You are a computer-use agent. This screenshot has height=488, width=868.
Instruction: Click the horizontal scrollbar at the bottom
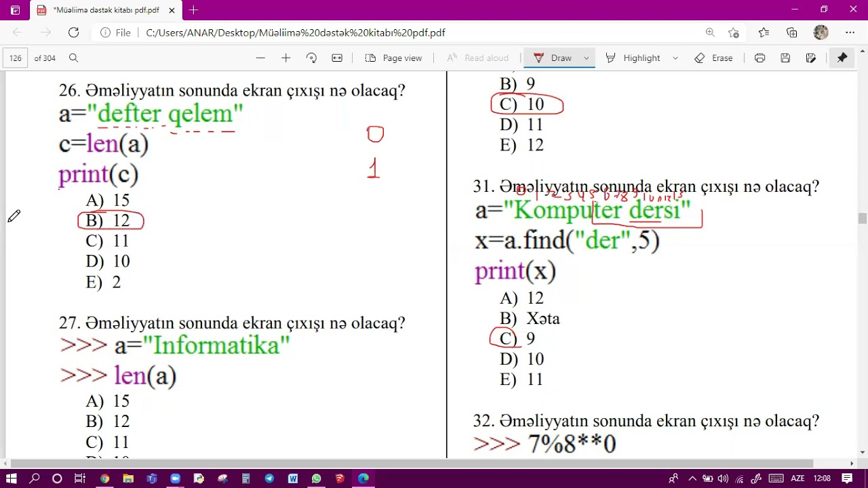(411, 464)
